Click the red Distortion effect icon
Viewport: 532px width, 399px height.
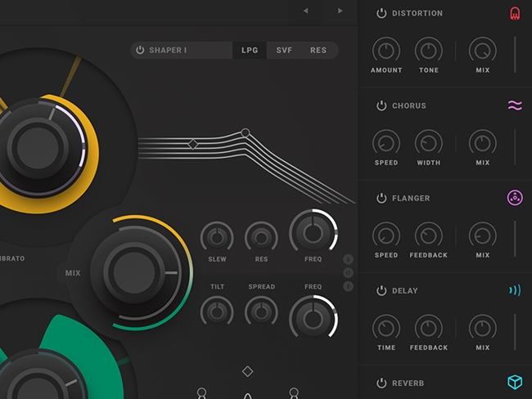click(515, 14)
